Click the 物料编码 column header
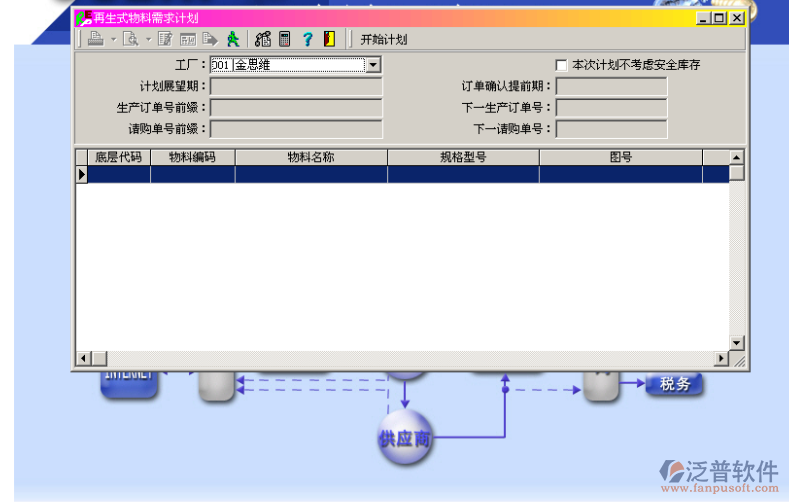This screenshot has height=504, width=789. [193, 157]
